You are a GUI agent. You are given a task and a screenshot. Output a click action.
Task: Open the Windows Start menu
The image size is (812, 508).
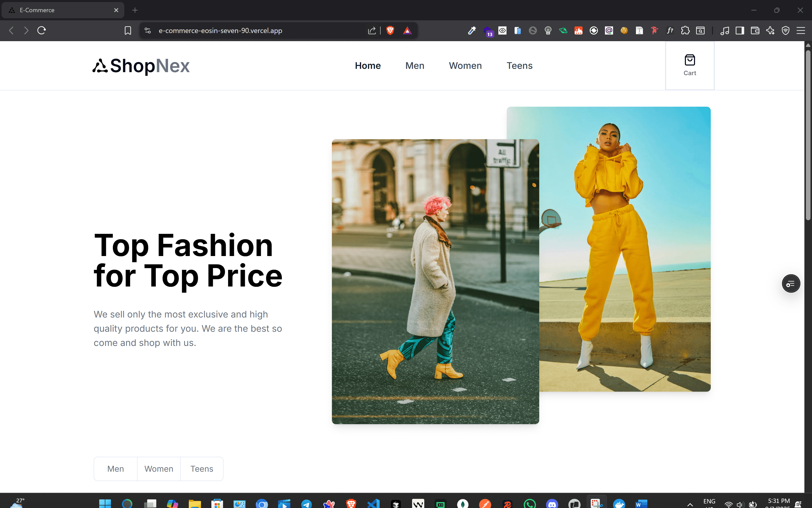105,504
